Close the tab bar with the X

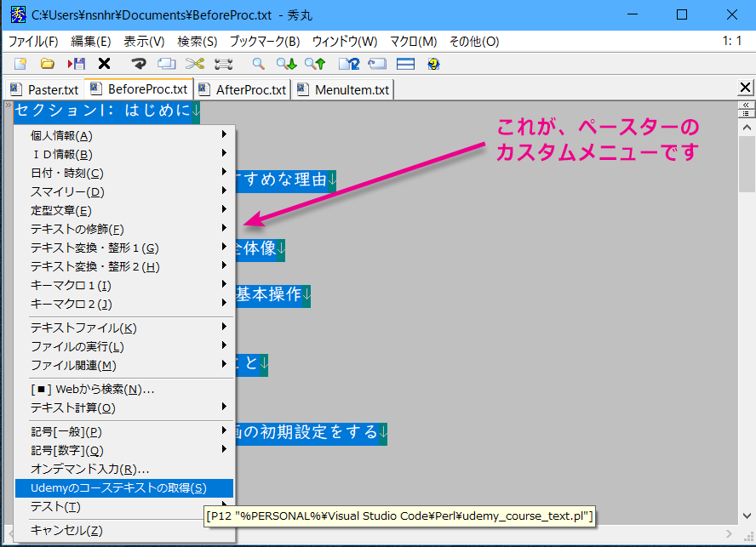(x=746, y=88)
